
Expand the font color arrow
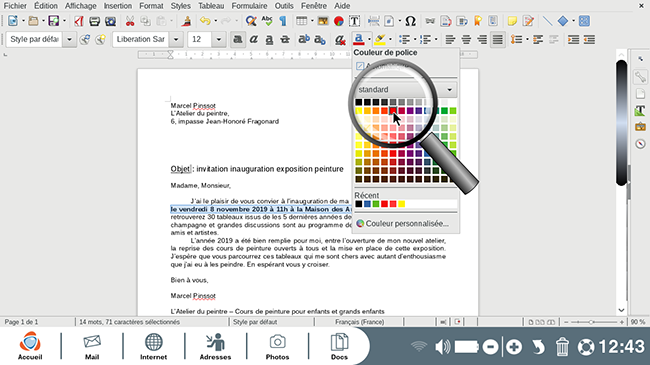point(369,39)
